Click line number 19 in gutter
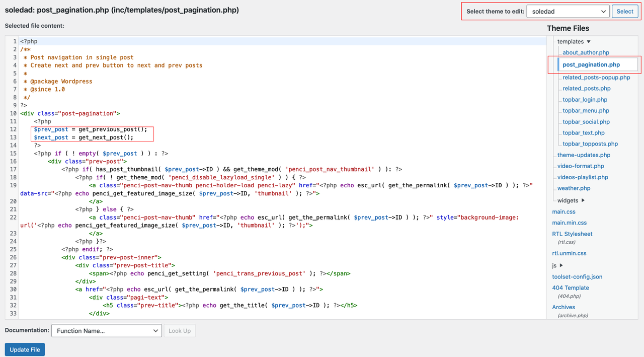644x357 pixels. click(13, 185)
